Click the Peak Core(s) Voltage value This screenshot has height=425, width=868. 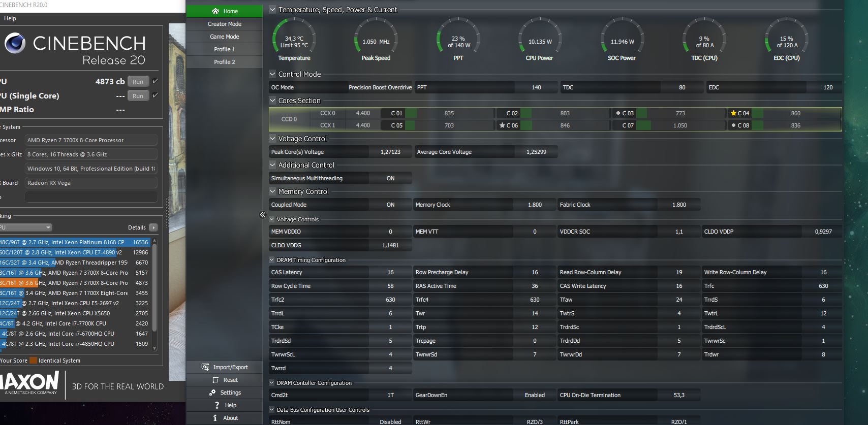point(390,152)
